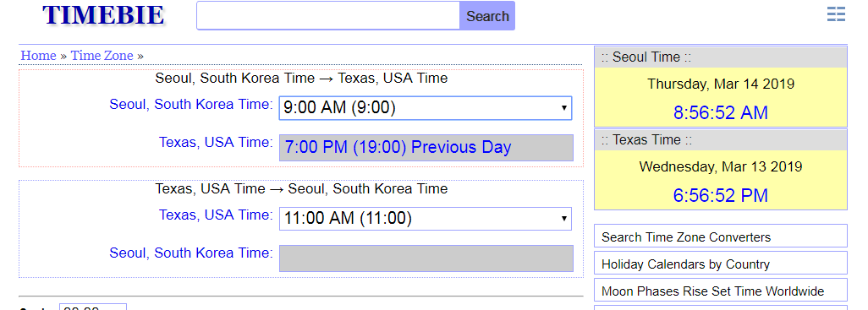Open the Time Zone breadcrumb link
This screenshot has width=868, height=310.
click(102, 56)
